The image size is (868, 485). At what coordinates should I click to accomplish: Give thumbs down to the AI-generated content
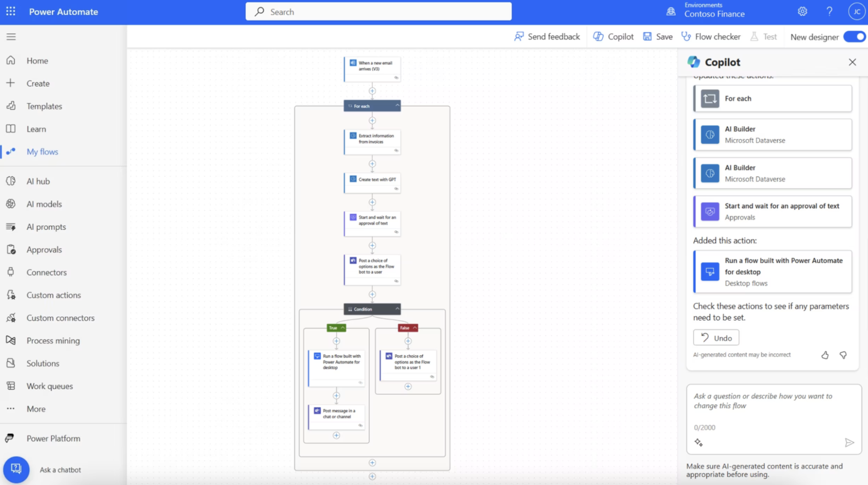pyautogui.click(x=843, y=355)
